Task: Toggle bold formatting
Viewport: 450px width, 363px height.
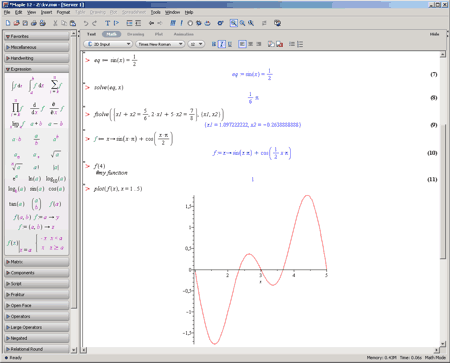Action: click(x=214, y=44)
